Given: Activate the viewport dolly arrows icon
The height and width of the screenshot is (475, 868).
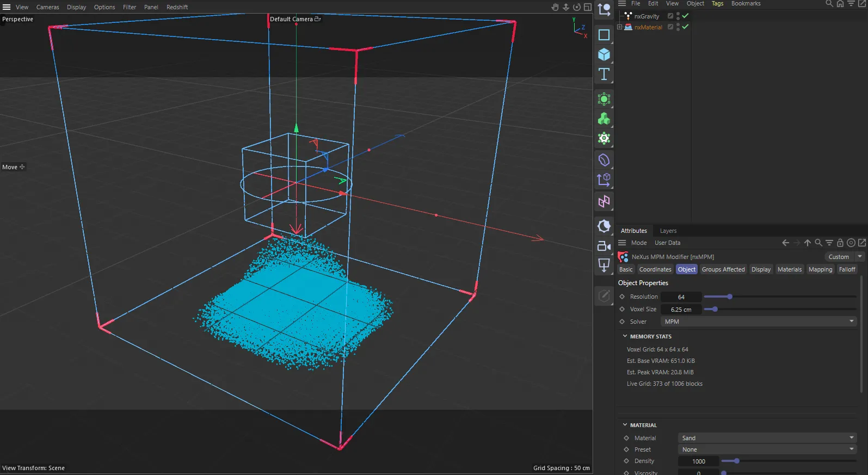Looking at the screenshot, I should point(566,7).
